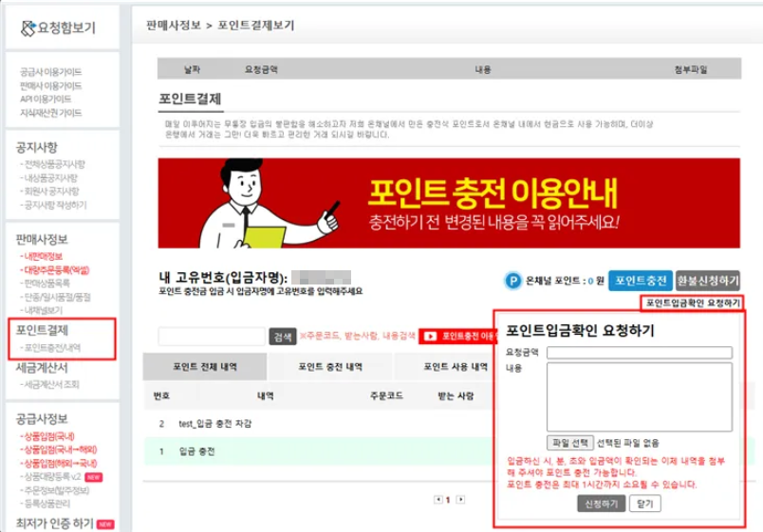Open 포인트충전/내역 sidebar link
Screen dimensions: 763x532
pyautogui.click(x=51, y=348)
